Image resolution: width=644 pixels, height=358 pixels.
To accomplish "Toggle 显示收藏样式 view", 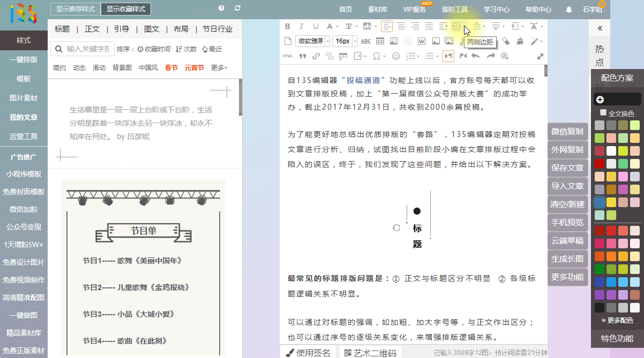I will tap(125, 9).
